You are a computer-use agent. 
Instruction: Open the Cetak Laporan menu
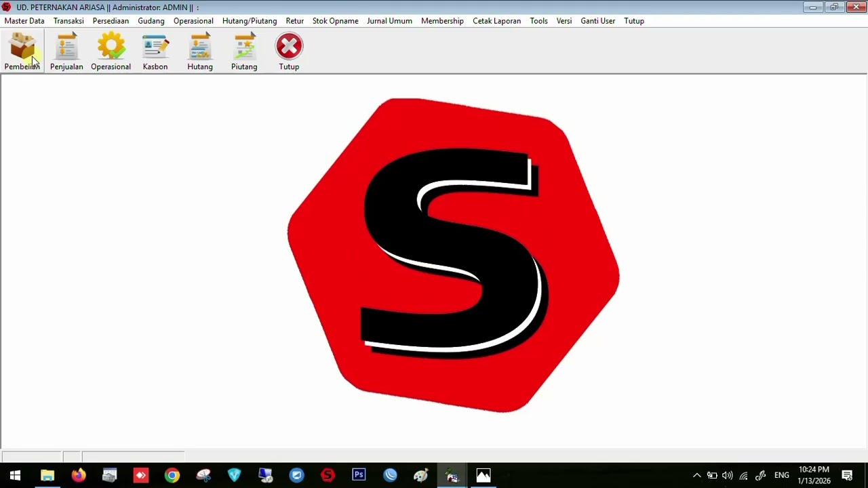tap(497, 21)
